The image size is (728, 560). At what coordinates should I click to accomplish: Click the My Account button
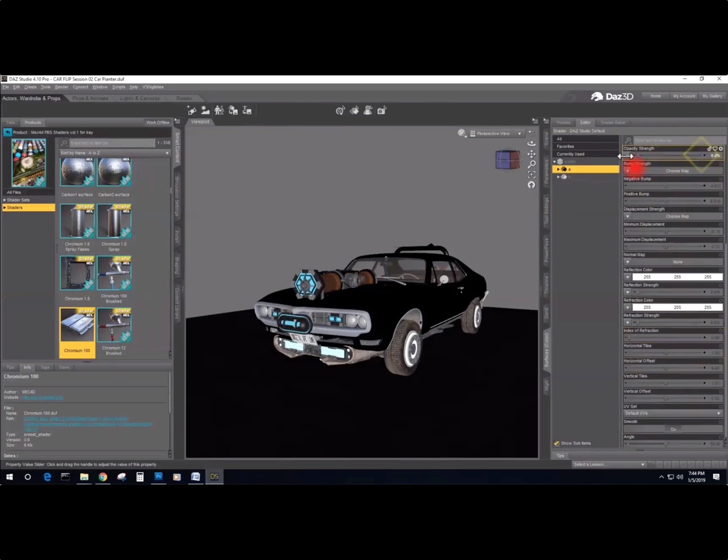(684, 96)
